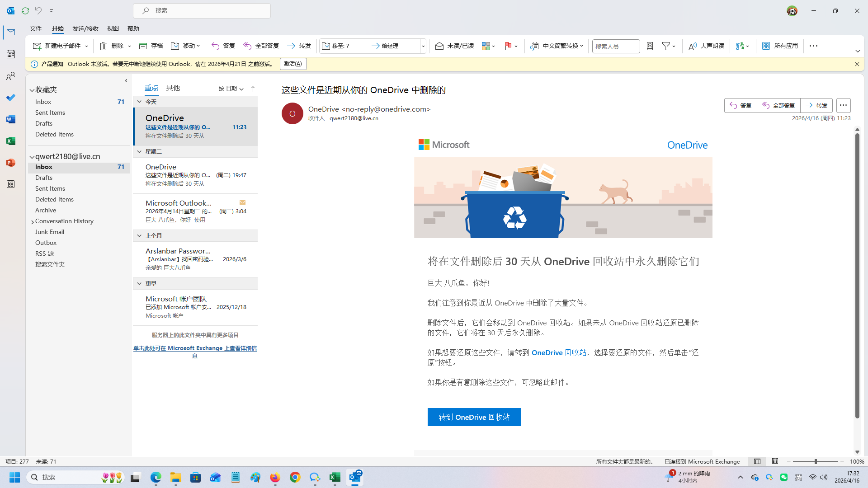Open the sort by date (按日期) dropdown
This screenshot has width=868, height=488.
(231, 89)
